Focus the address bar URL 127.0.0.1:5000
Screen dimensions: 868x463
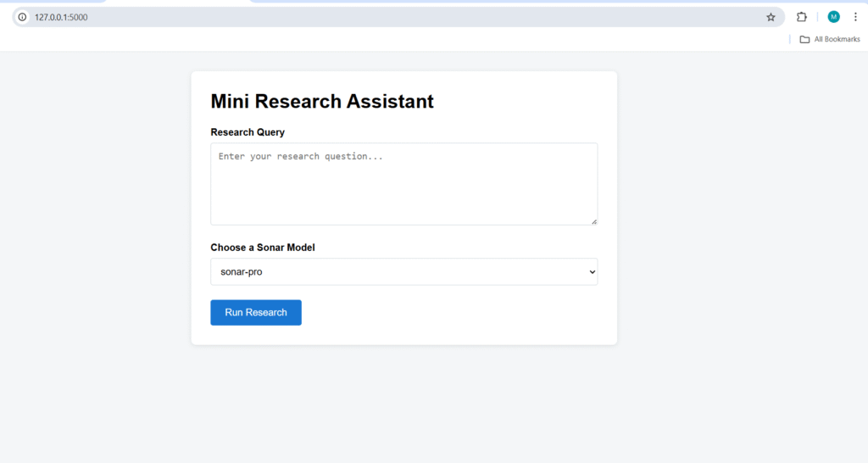(x=61, y=17)
